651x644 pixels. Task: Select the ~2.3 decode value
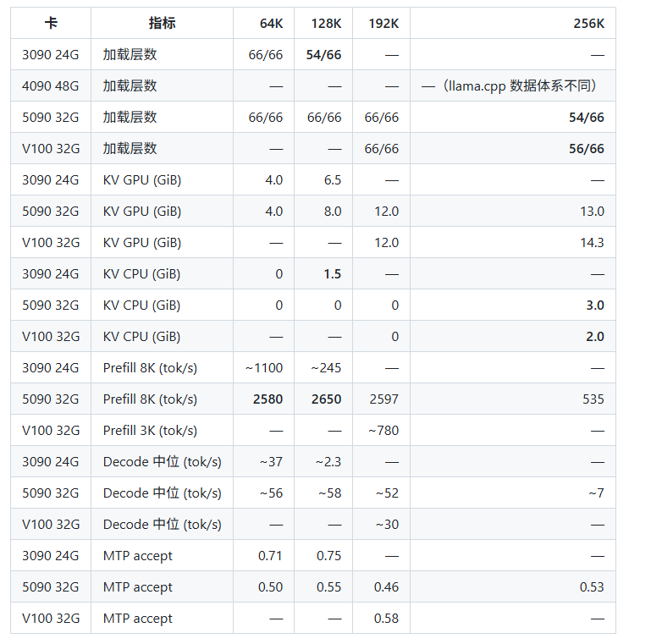(x=328, y=462)
